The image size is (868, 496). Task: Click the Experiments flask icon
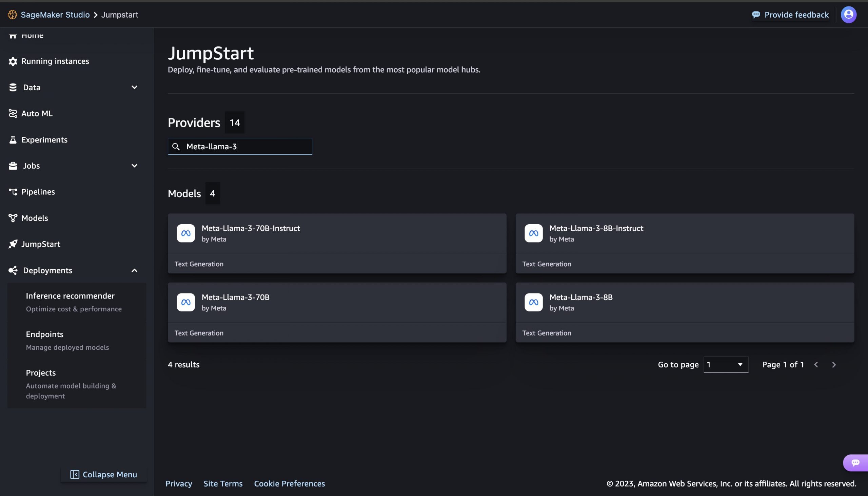coord(13,140)
